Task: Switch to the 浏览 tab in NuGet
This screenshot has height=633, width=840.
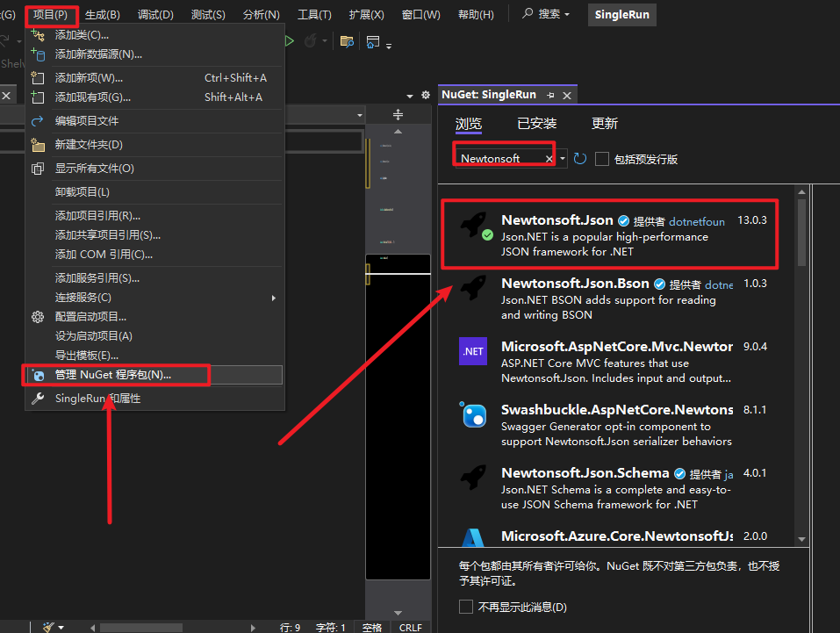Action: (x=469, y=124)
